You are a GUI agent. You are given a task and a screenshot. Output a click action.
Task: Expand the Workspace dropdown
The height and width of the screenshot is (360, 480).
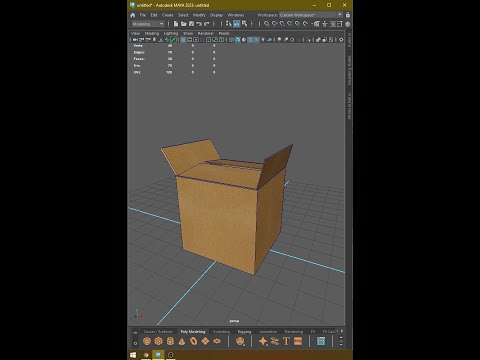pyautogui.click(x=311, y=15)
